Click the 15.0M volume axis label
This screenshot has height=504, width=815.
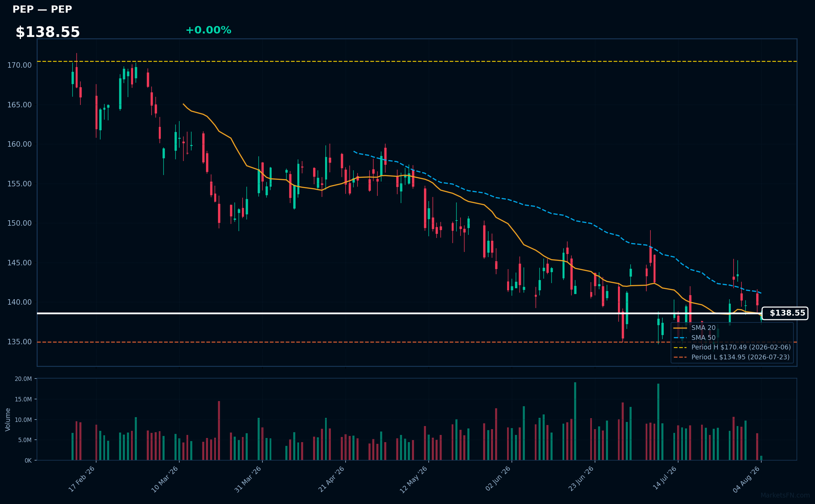[x=23, y=399]
